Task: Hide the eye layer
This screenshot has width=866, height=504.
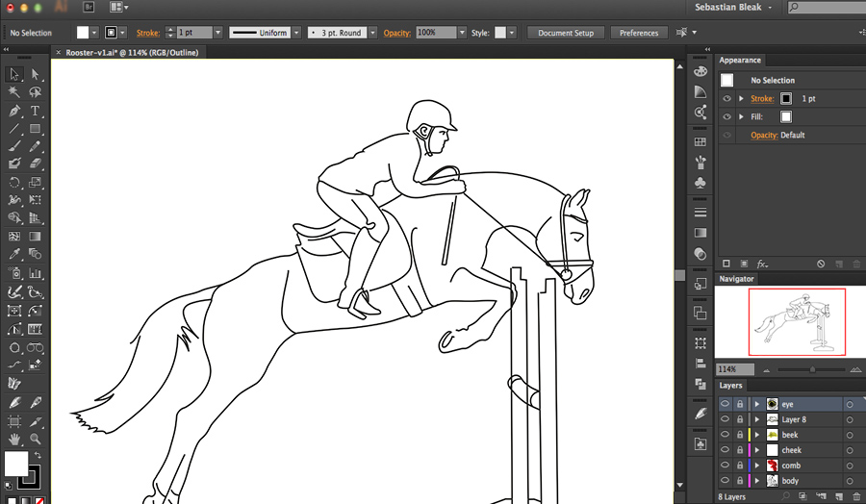Action: 725,404
